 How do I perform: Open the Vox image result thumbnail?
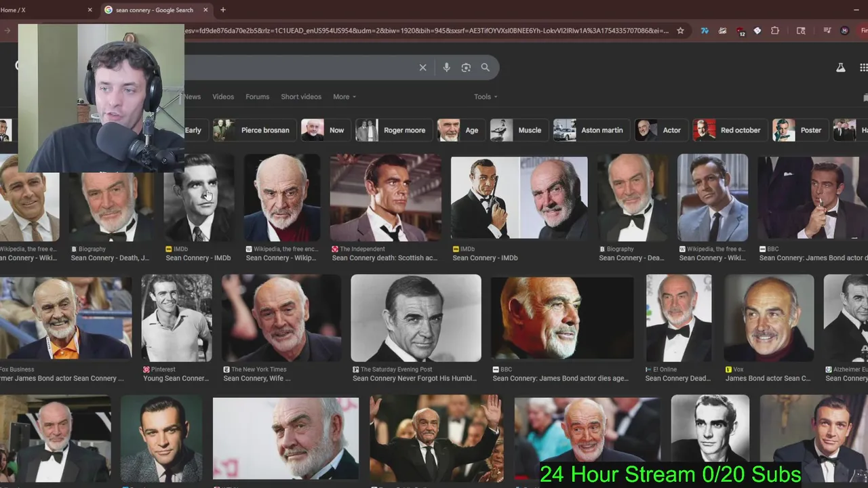point(768,318)
